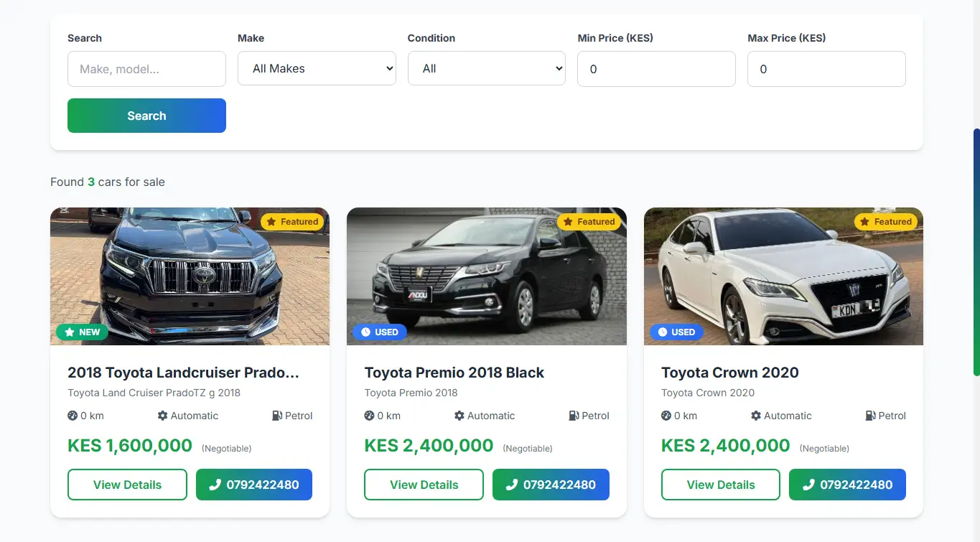
Task: Click the Toyota Crown 2020 photo
Action: tap(783, 276)
